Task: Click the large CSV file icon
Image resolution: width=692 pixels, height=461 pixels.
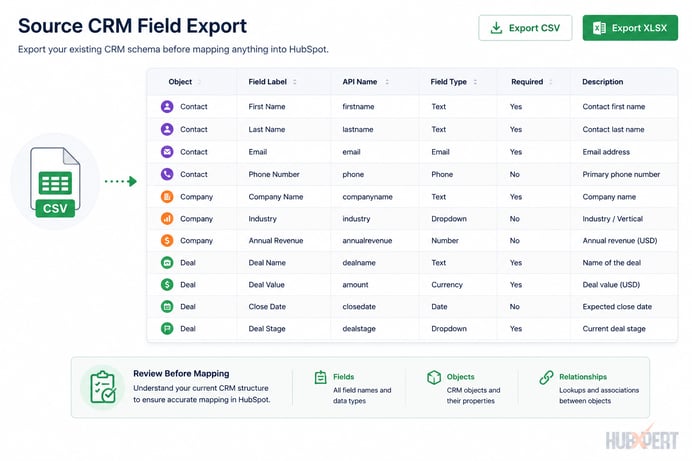Action: (55, 182)
